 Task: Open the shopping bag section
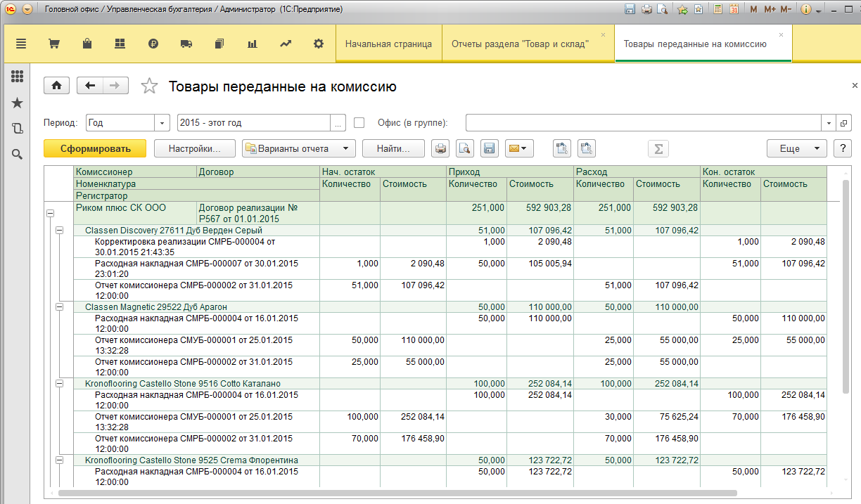point(87,44)
